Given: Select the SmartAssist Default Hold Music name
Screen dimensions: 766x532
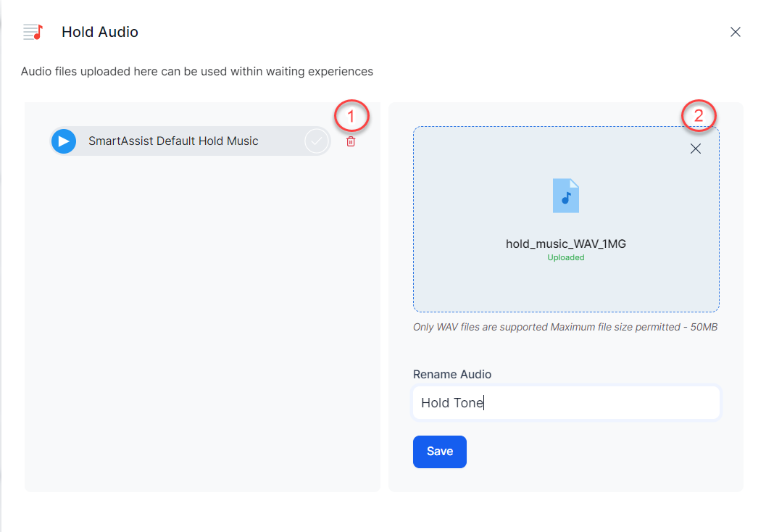Looking at the screenshot, I should click(x=173, y=141).
